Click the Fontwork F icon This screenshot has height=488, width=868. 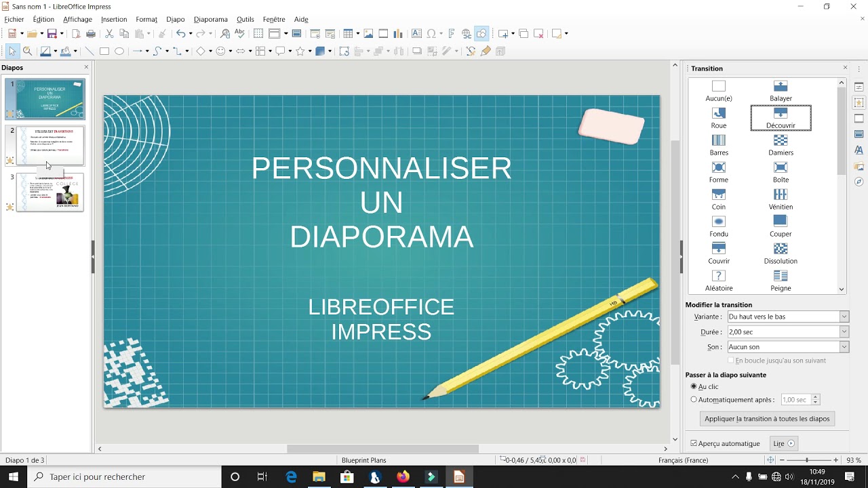pyautogui.click(x=452, y=33)
